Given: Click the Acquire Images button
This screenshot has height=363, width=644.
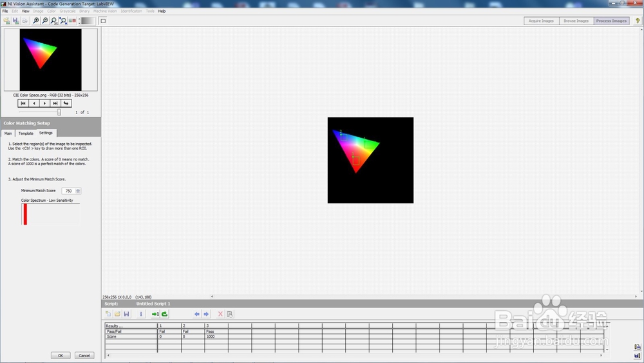Looking at the screenshot, I should [541, 21].
